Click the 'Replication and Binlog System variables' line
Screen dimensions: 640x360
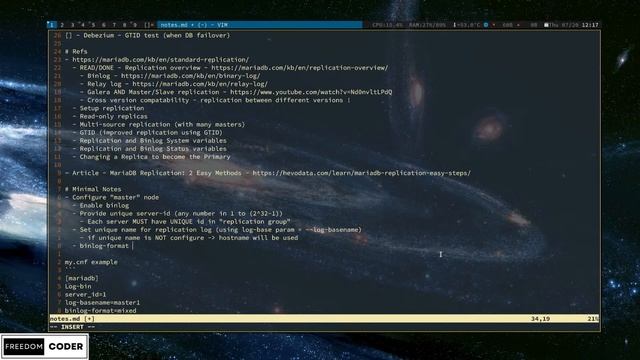pos(149,141)
